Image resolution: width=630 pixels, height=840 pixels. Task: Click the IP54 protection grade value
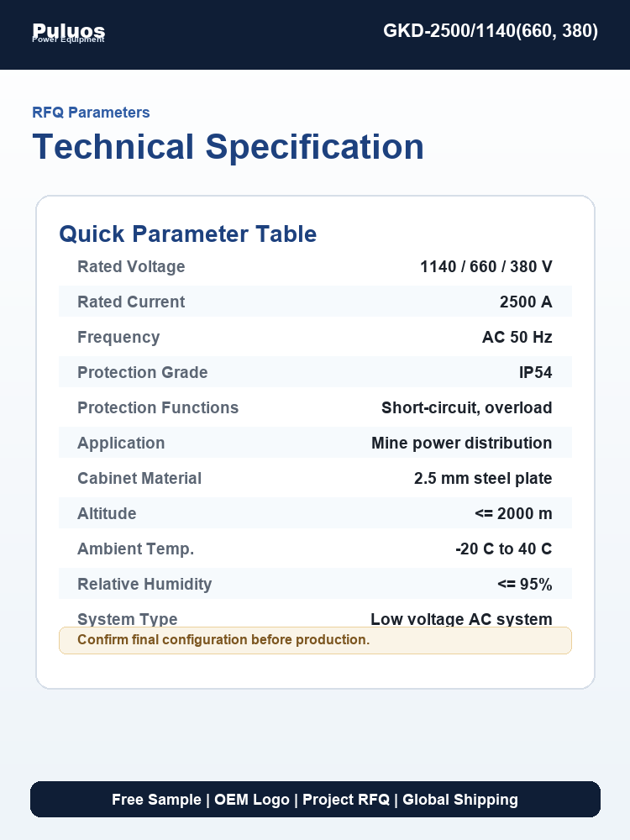pyautogui.click(x=535, y=372)
